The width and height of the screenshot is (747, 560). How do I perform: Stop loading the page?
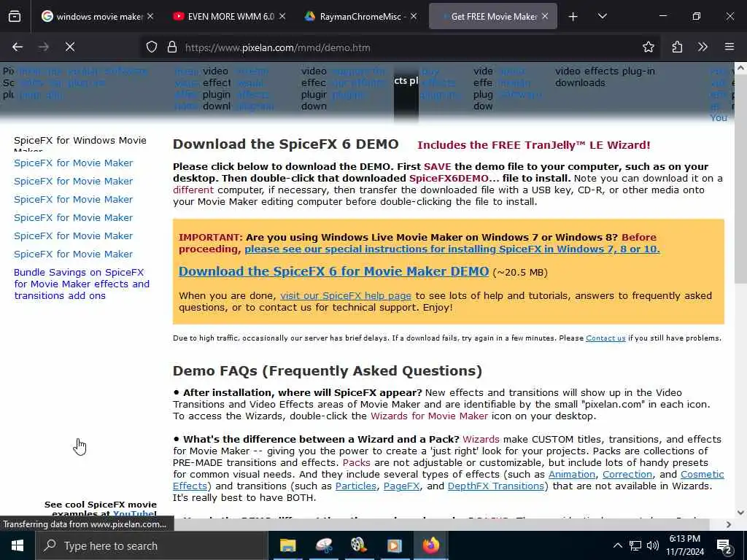click(69, 47)
